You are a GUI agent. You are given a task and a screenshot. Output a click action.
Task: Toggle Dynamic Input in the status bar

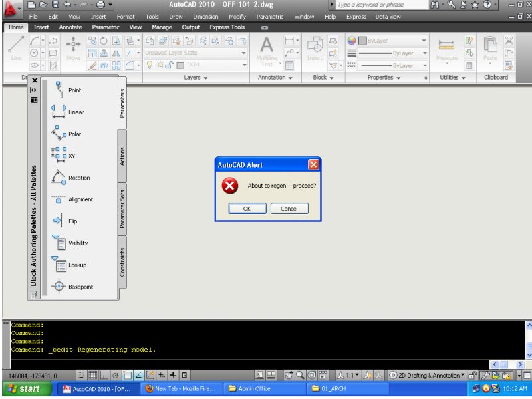click(162, 375)
